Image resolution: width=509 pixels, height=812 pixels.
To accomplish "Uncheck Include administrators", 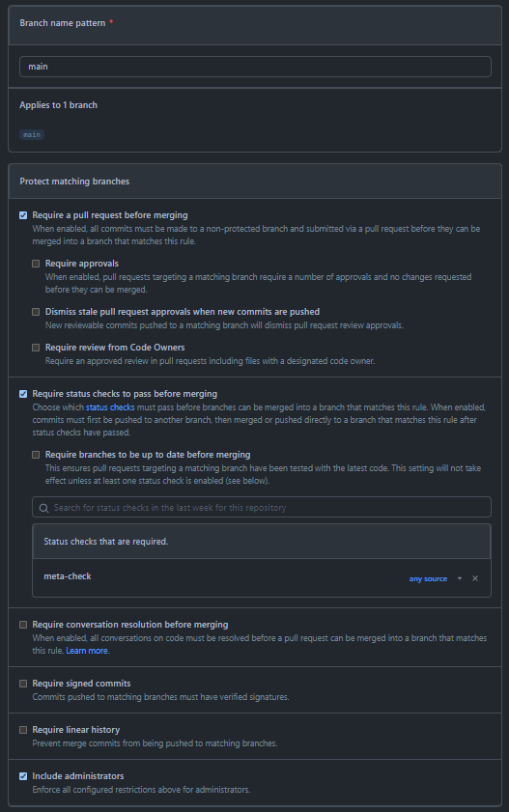I will 23,776.
